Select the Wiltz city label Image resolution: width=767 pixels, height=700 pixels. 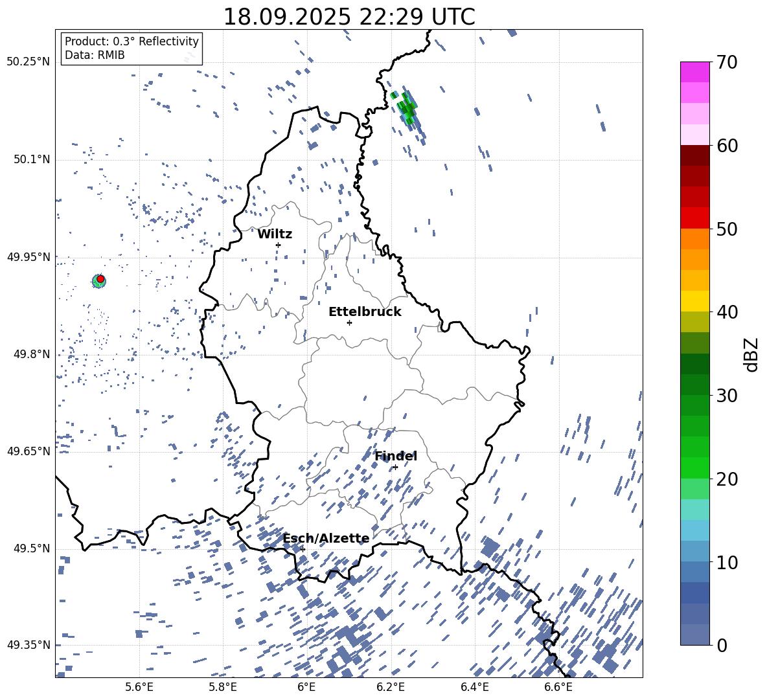[275, 234]
